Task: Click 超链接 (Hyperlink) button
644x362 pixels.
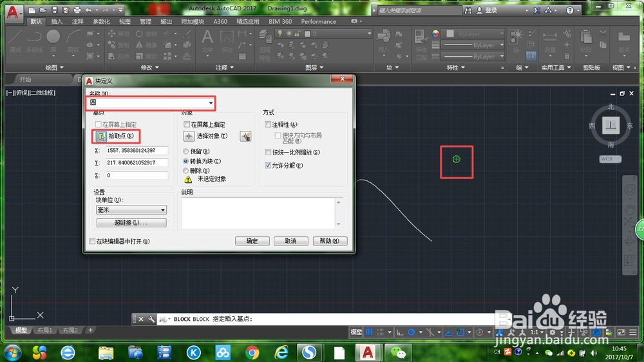Action: [131, 223]
